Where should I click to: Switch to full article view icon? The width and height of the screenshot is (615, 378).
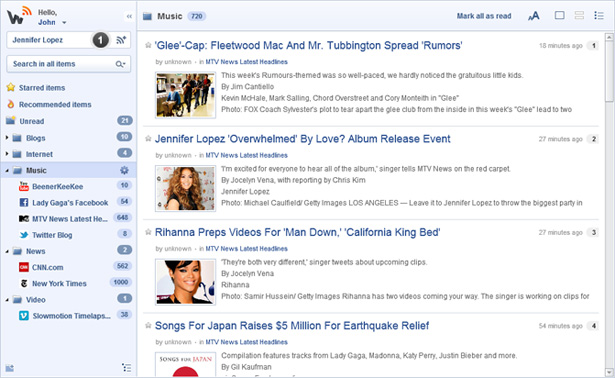click(x=560, y=16)
